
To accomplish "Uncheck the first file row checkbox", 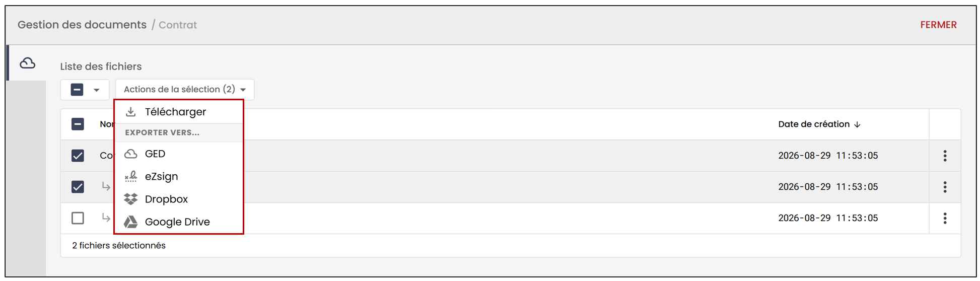I will pyautogui.click(x=78, y=156).
